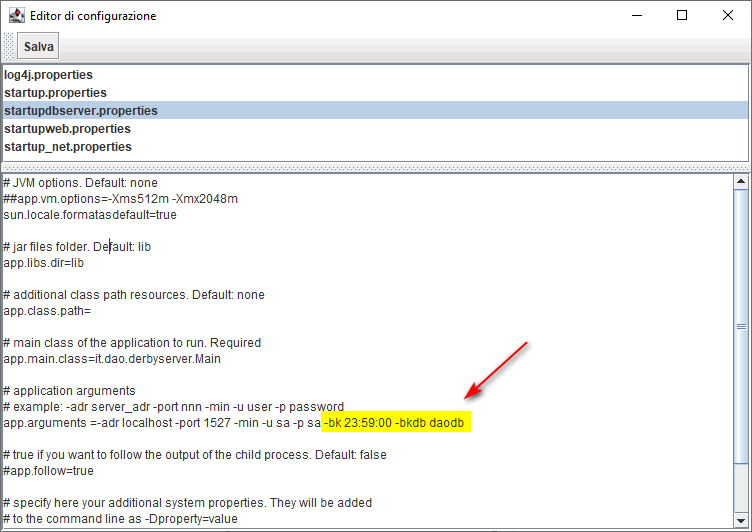The image size is (752, 532).
Task: Choose startupweb.properties in the file list
Action: pos(67,129)
